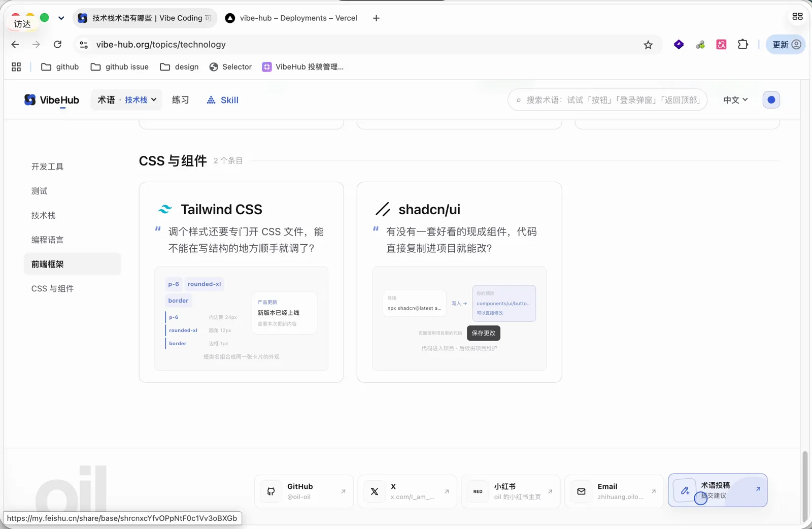
Task: Open the pink translate extension icon
Action: pos(721,45)
